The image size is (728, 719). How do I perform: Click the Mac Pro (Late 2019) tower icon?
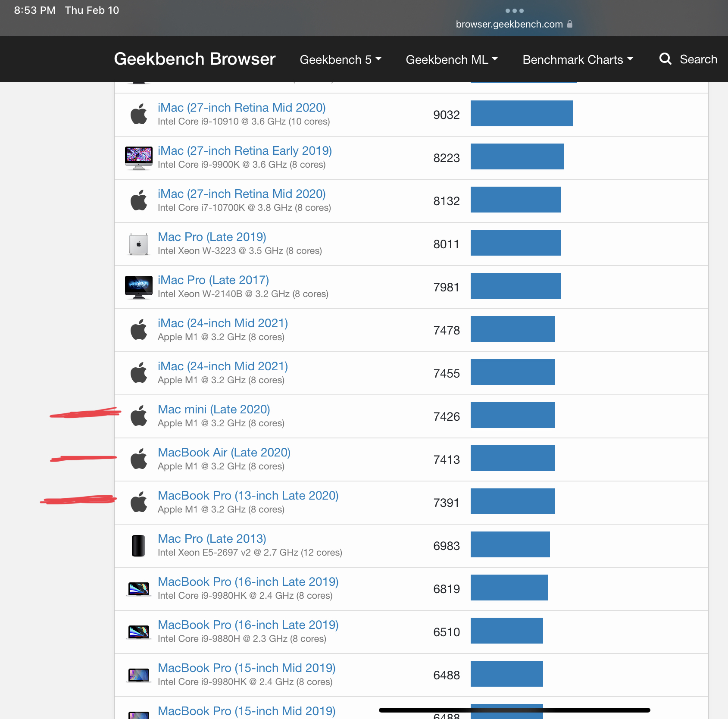139,244
